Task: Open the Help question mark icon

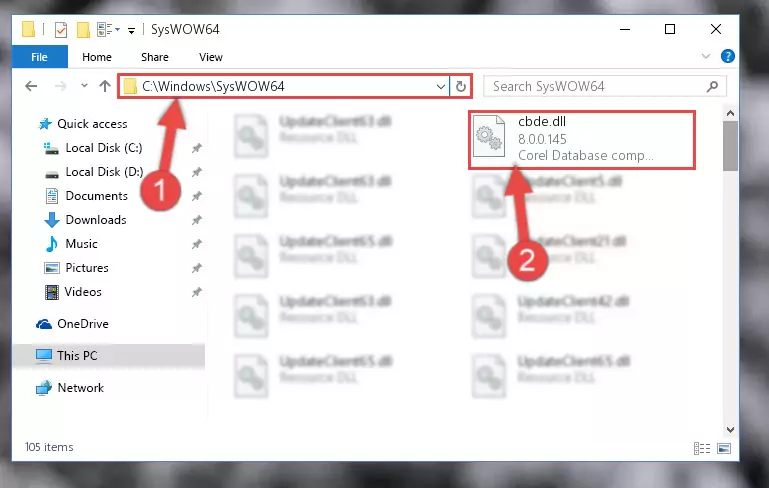Action: pyautogui.click(x=727, y=56)
